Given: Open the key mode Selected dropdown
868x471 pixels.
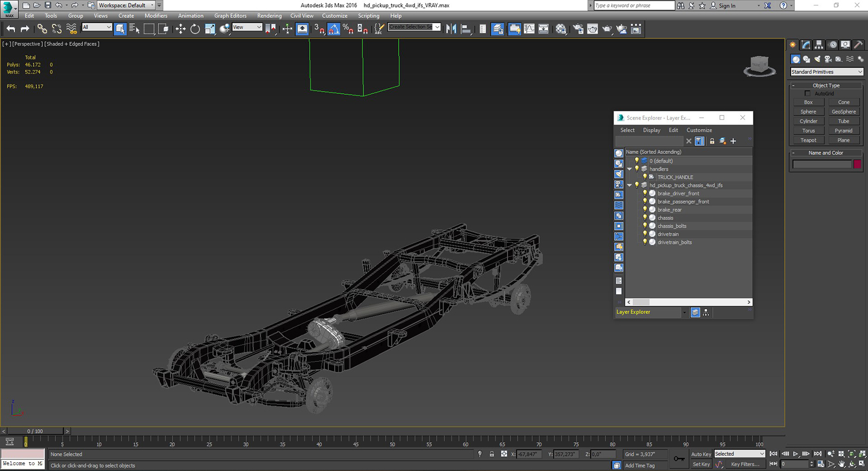Looking at the screenshot, I should tap(739, 454).
